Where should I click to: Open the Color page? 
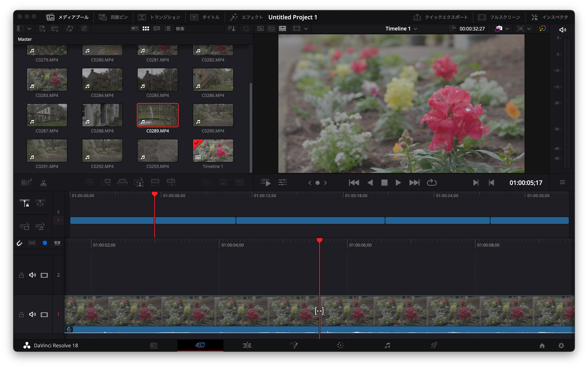coord(340,345)
